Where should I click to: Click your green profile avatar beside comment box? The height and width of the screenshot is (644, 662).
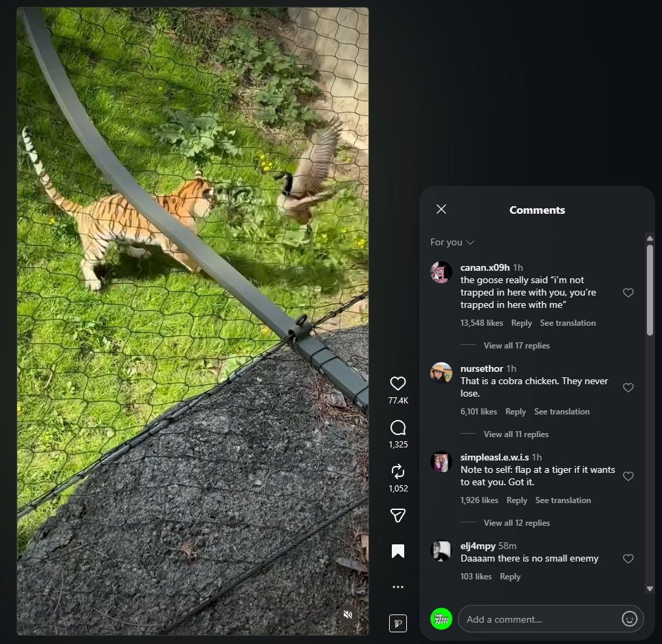pos(441,619)
